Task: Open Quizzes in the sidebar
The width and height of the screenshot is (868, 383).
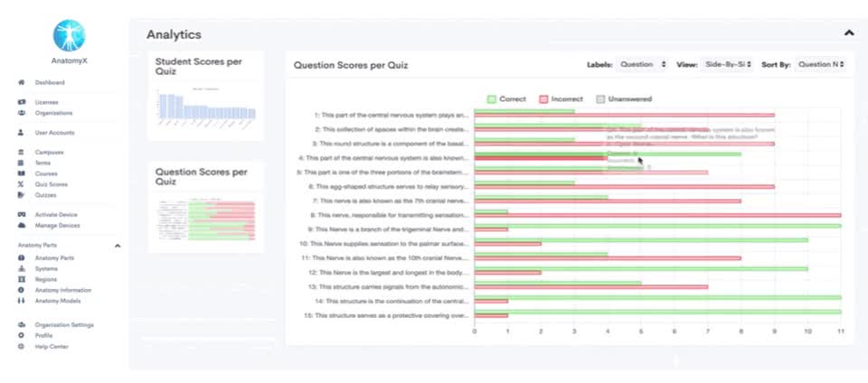Action: [x=45, y=195]
